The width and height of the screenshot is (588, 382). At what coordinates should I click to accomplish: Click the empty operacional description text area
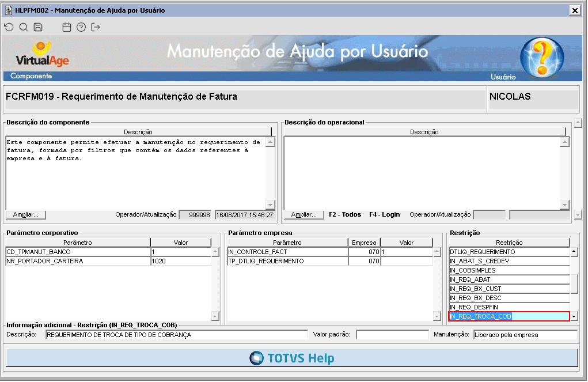tap(422, 173)
